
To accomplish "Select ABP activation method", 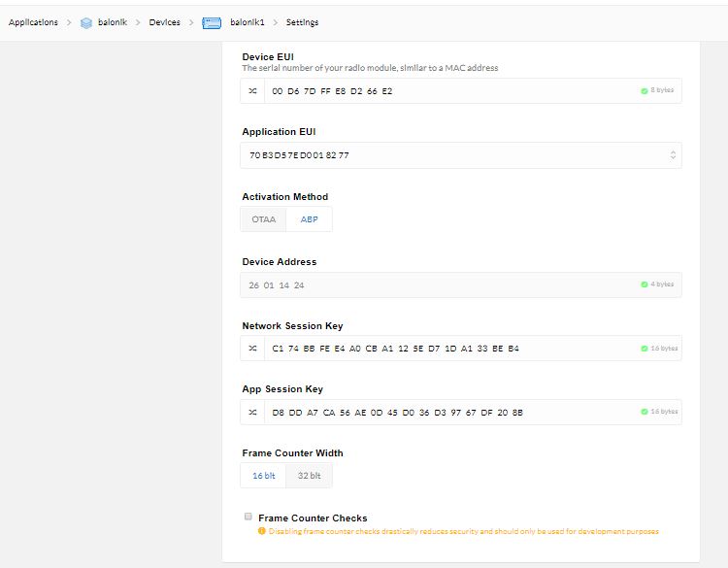I will point(309,219).
